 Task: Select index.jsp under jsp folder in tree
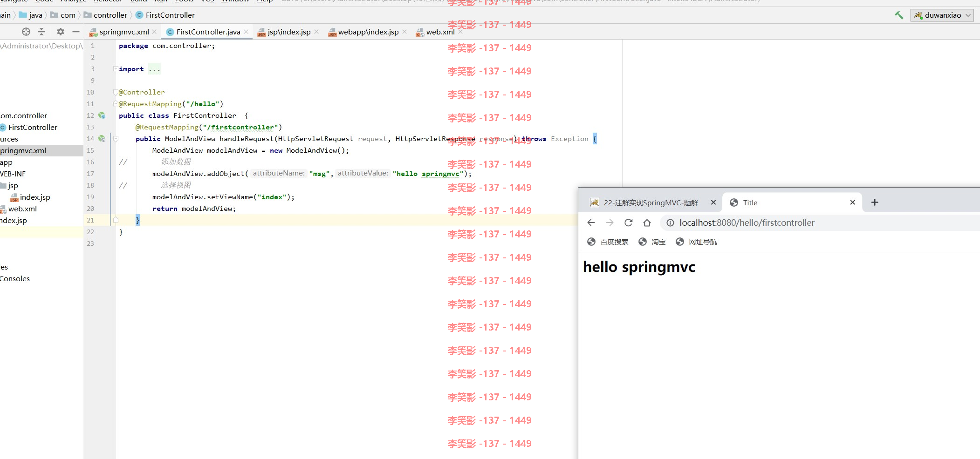[x=35, y=197]
